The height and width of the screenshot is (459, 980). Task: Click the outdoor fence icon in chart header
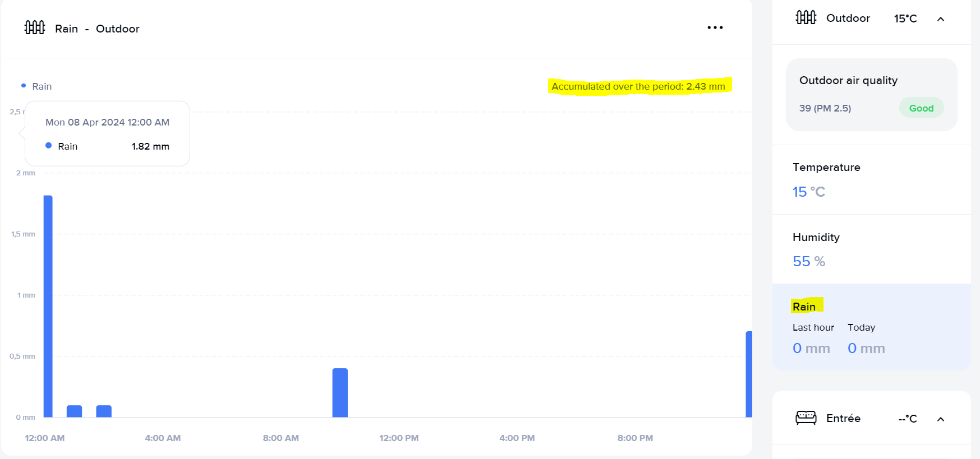[x=35, y=27]
